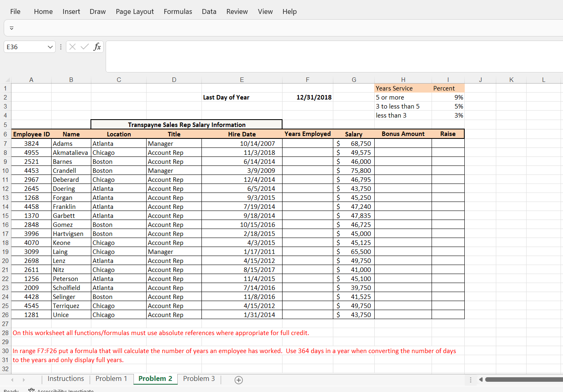
Task: Click the vertical dots between Name Box and formula bar
Action: click(x=61, y=47)
